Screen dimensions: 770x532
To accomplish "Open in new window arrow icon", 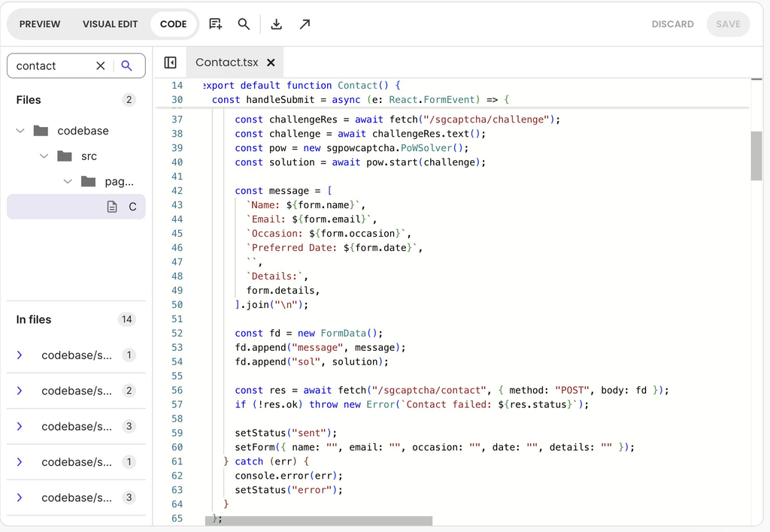I will click(x=305, y=24).
